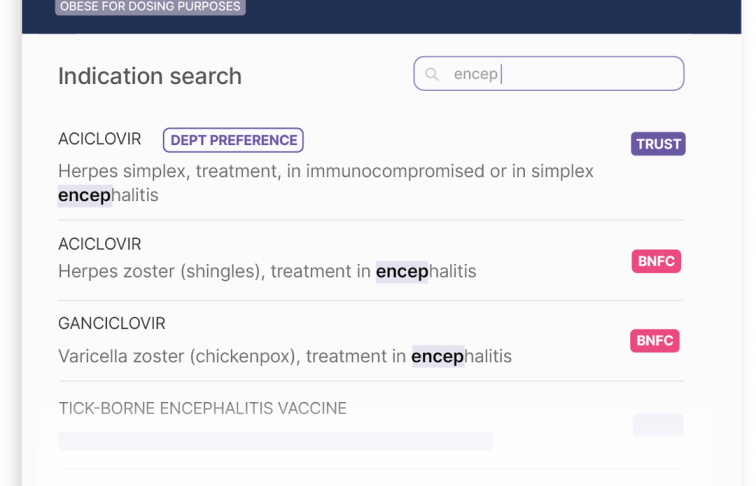Open the TICK-BORNE ENCEPHALITIS VACCINE result

203,408
